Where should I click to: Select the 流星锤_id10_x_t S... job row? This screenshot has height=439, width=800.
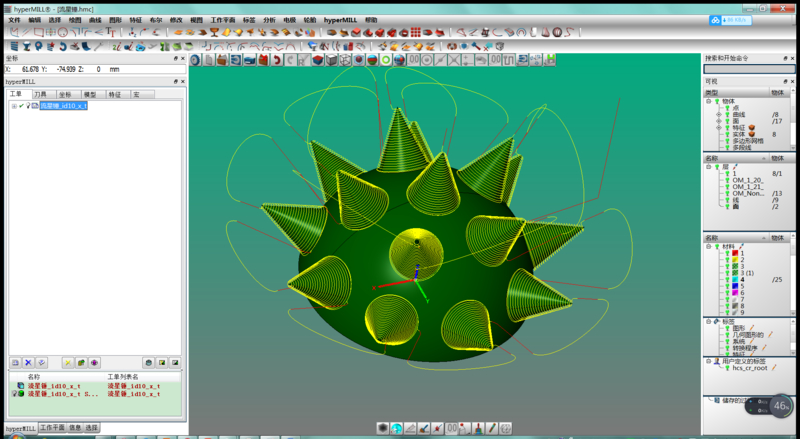[94, 394]
